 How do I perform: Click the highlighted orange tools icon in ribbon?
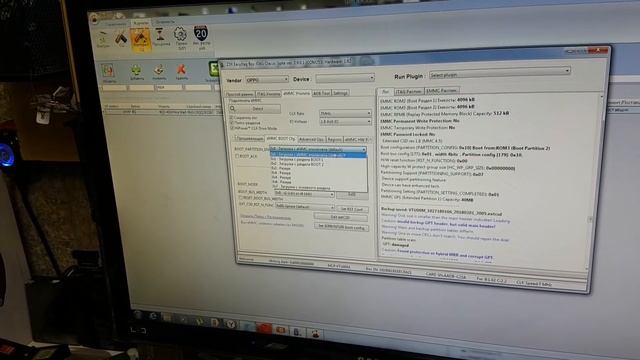coord(140,39)
